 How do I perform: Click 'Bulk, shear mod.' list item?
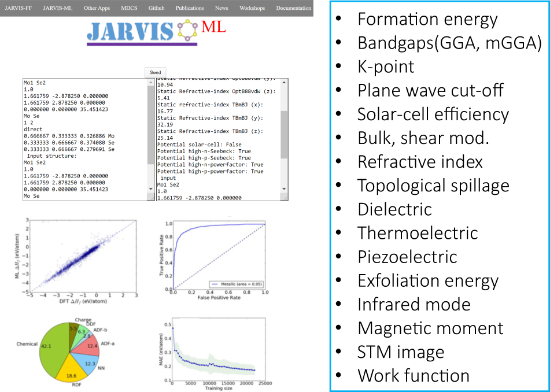(x=423, y=138)
